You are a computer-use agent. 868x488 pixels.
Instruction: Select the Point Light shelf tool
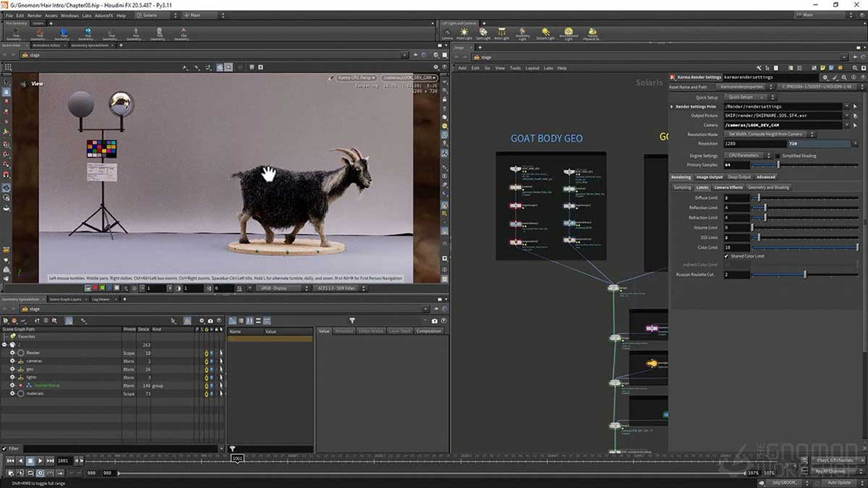(464, 33)
